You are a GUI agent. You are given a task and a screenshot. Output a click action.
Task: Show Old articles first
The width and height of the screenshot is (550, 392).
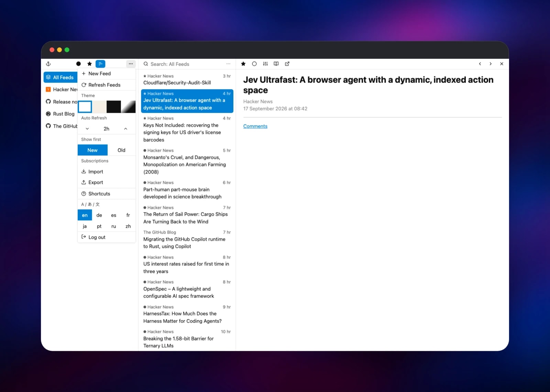[x=121, y=150]
